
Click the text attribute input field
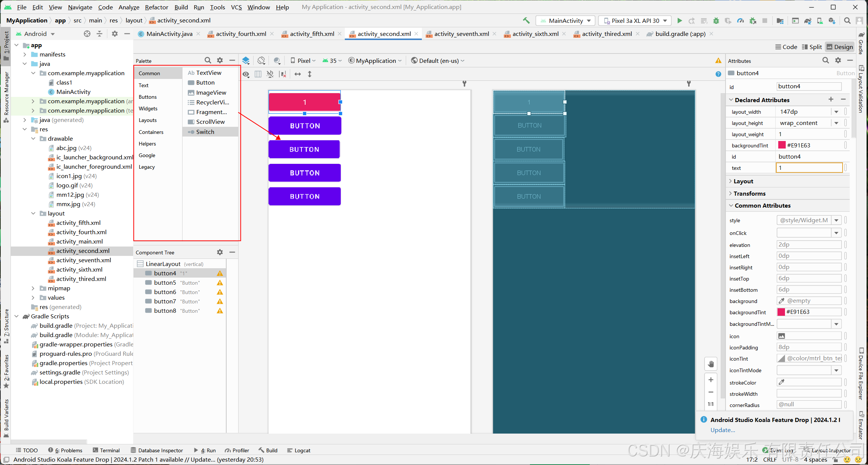point(809,168)
